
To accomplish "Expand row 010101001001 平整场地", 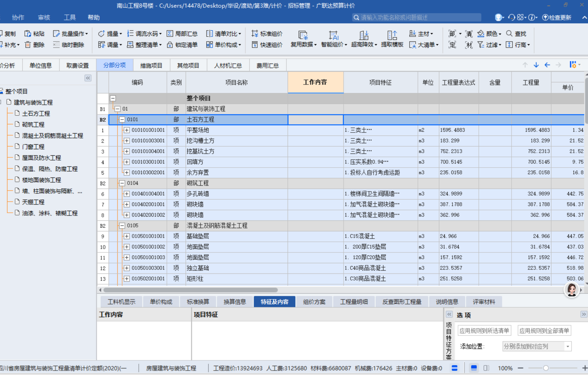I will coord(127,130).
